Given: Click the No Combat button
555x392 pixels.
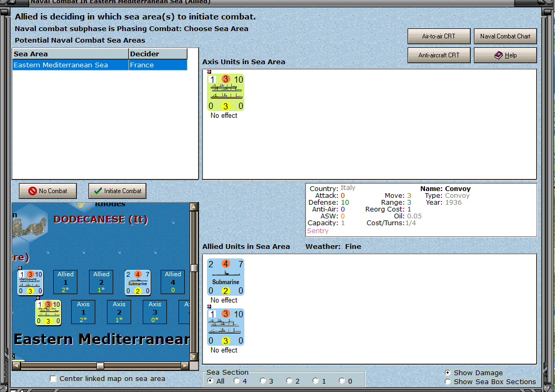Looking at the screenshot, I should (x=48, y=191).
